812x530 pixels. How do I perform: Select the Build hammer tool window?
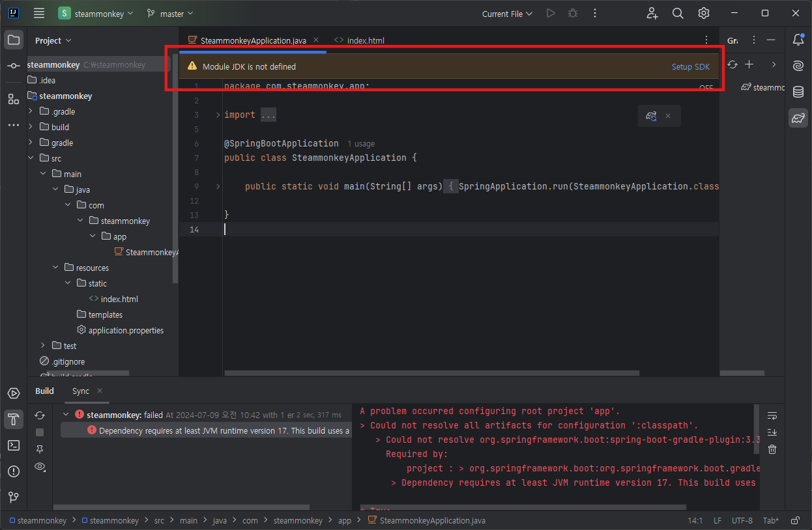[x=14, y=419]
